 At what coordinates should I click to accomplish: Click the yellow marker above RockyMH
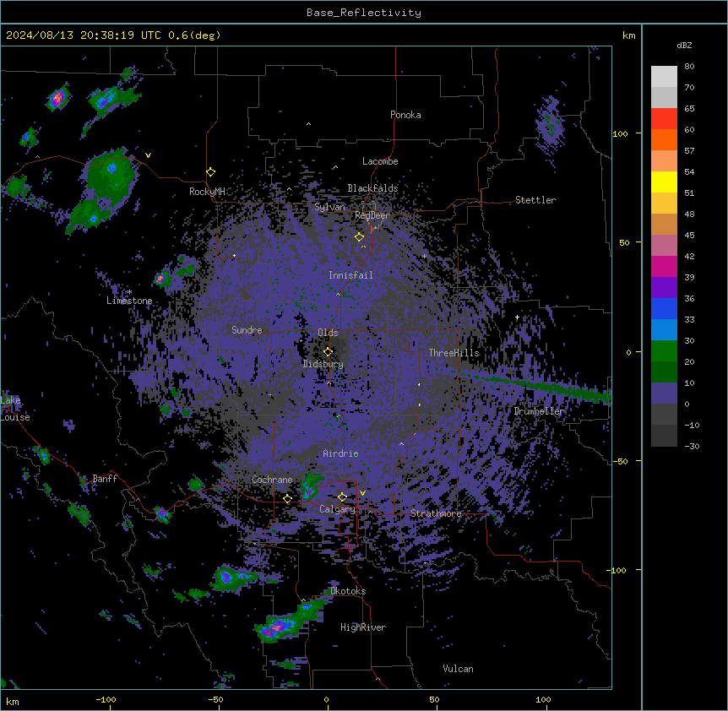coord(211,171)
